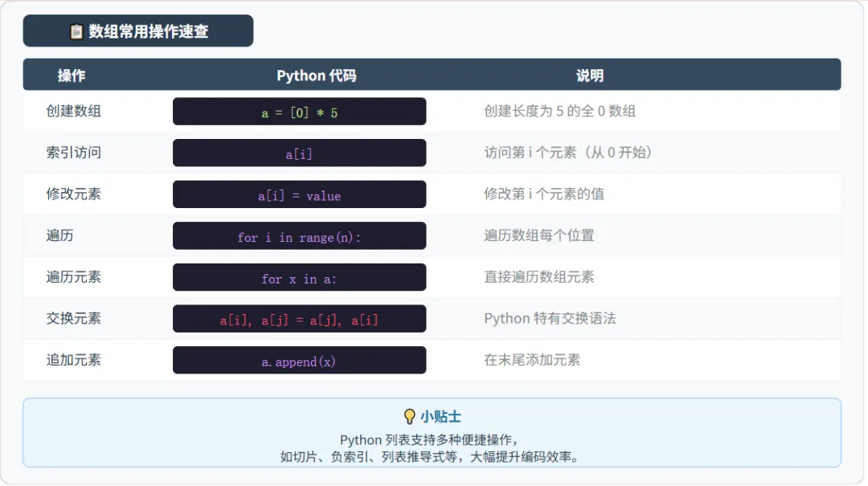Select the 遍历元素 row label
Image resolution: width=868 pixels, height=486 pixels.
pos(74,277)
